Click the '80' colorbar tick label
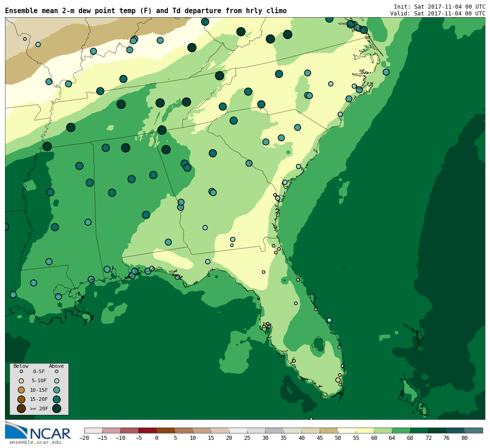The height and width of the screenshot is (448, 490). pos(465,438)
